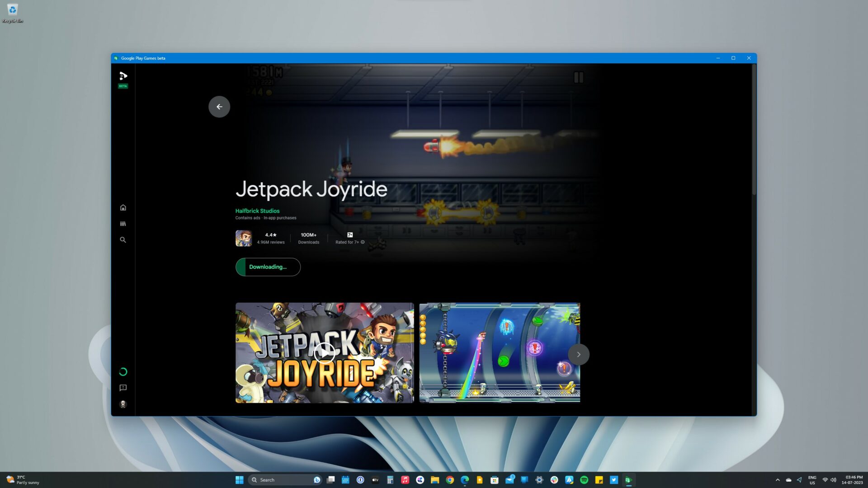Click the Google Play Games beta logo
The width and height of the screenshot is (868, 488).
click(123, 77)
